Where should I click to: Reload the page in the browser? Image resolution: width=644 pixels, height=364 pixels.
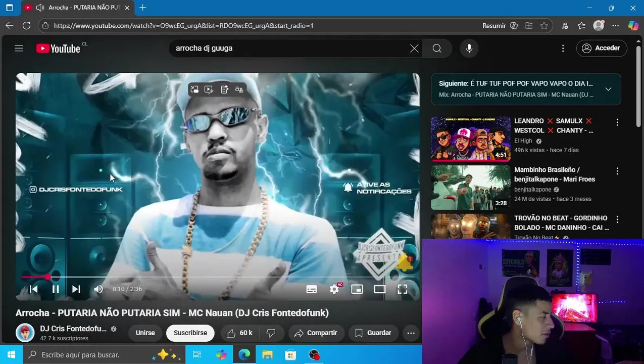pos(27,25)
